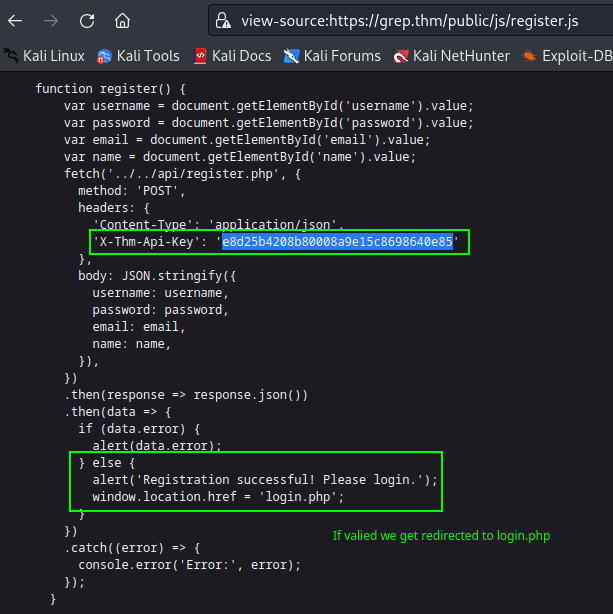Click 'password: password,' line

[161, 310]
